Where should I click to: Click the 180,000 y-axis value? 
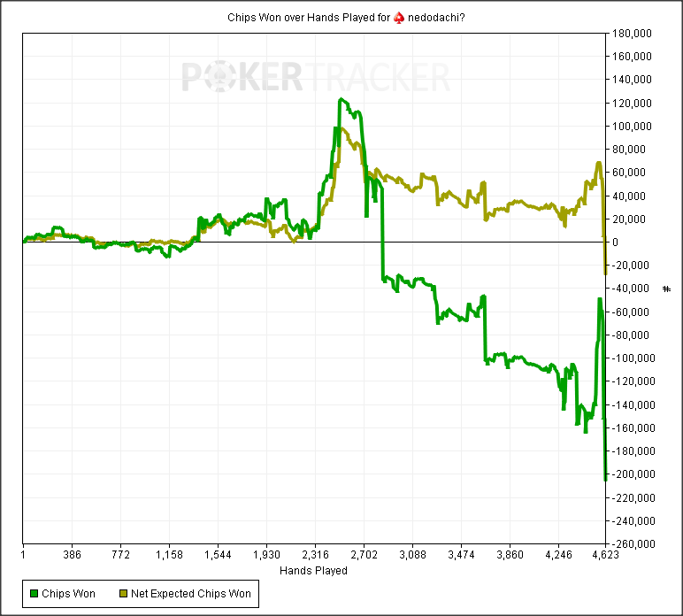click(x=632, y=33)
